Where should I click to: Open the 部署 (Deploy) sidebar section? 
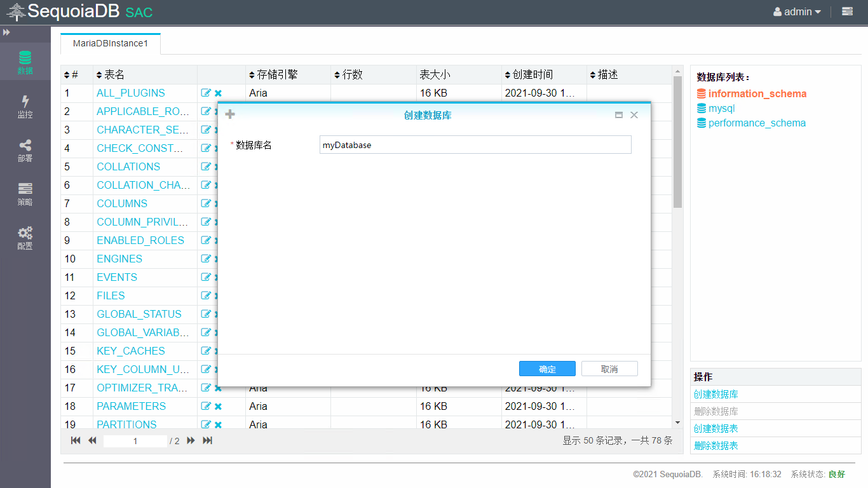tap(25, 151)
